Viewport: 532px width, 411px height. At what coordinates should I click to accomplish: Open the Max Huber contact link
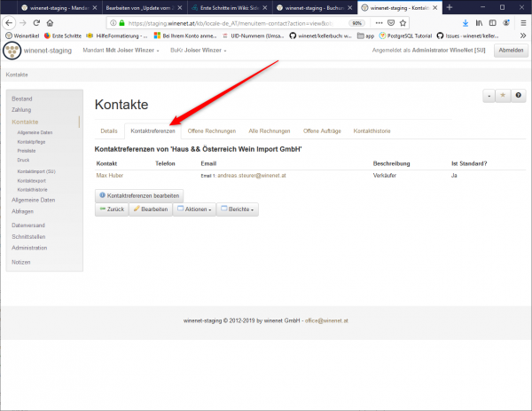tap(109, 176)
